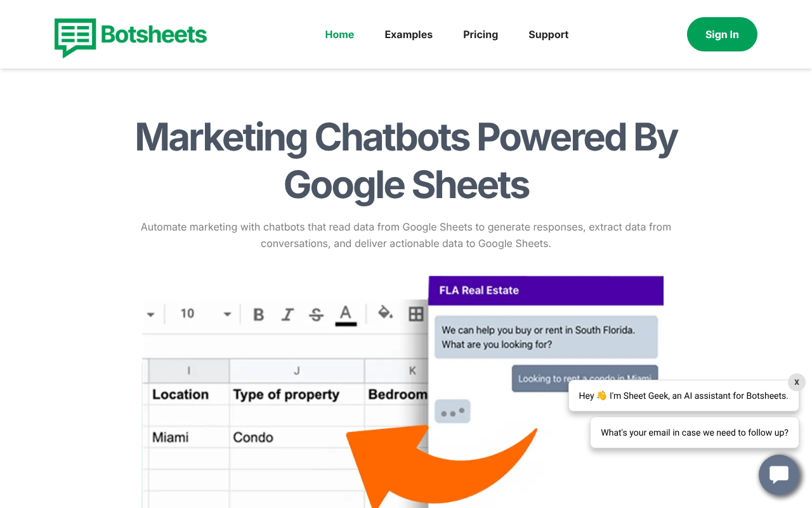Dismiss the Sheet Geek message with the X

click(796, 382)
